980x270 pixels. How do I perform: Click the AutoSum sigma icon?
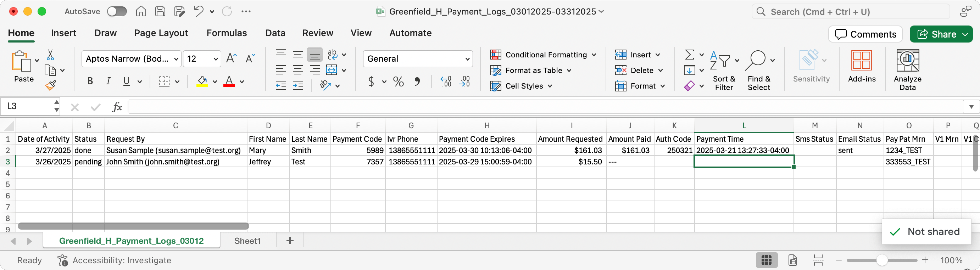pyautogui.click(x=689, y=55)
